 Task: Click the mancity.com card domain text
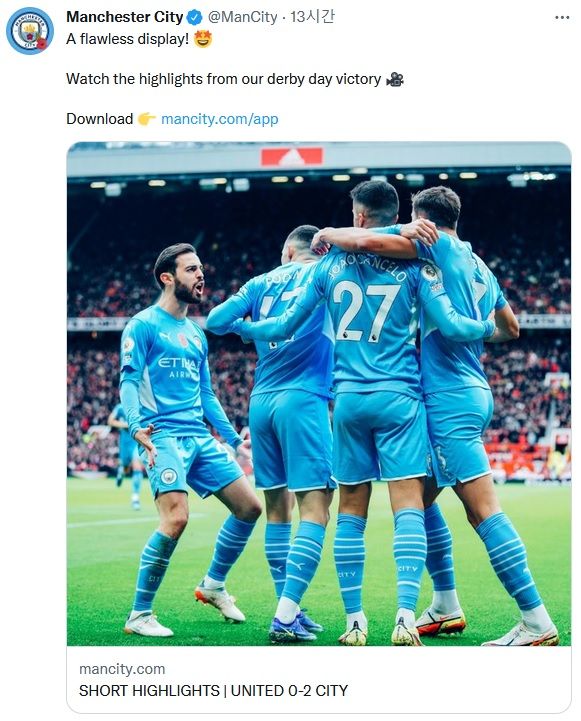click(x=122, y=669)
